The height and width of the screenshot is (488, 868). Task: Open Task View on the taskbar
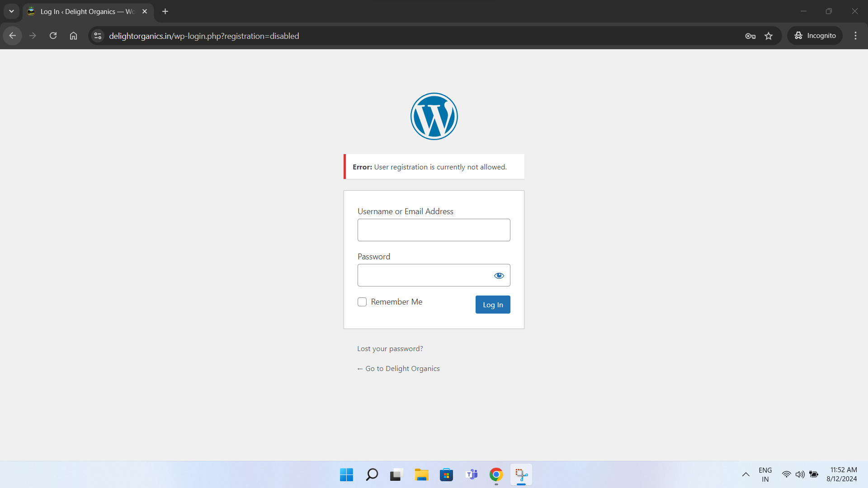(396, 474)
